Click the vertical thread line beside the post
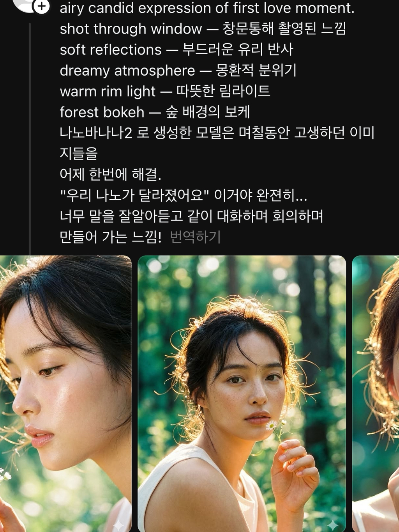This screenshot has width=399, height=532. coord(30,138)
